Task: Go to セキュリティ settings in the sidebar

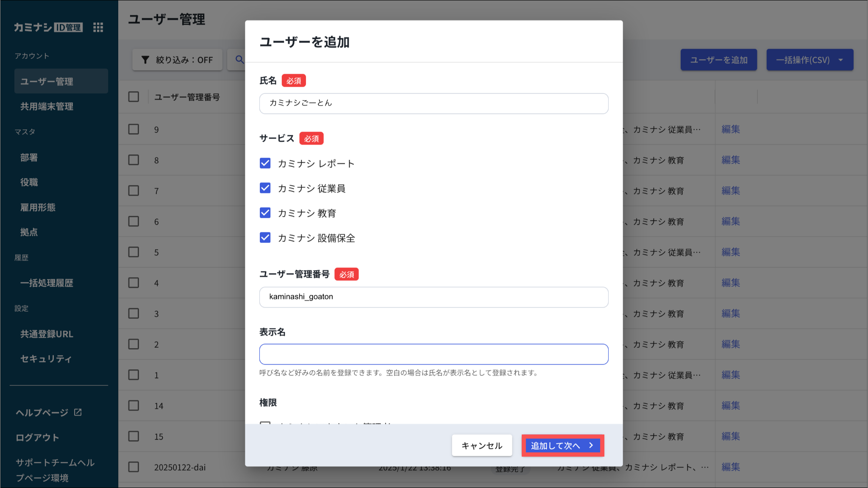Action: click(x=46, y=359)
